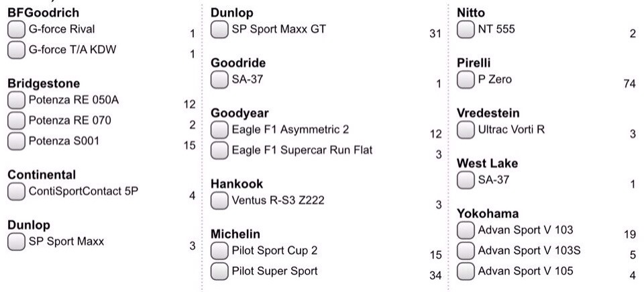The height and width of the screenshot is (292, 644).
Task: Tick the G-force T/A KDW checkbox
Action: click(16, 50)
